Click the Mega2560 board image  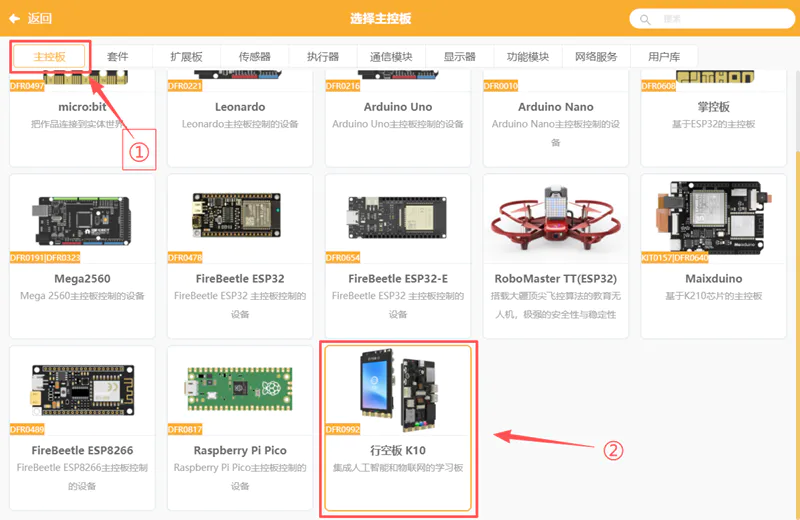click(x=83, y=220)
